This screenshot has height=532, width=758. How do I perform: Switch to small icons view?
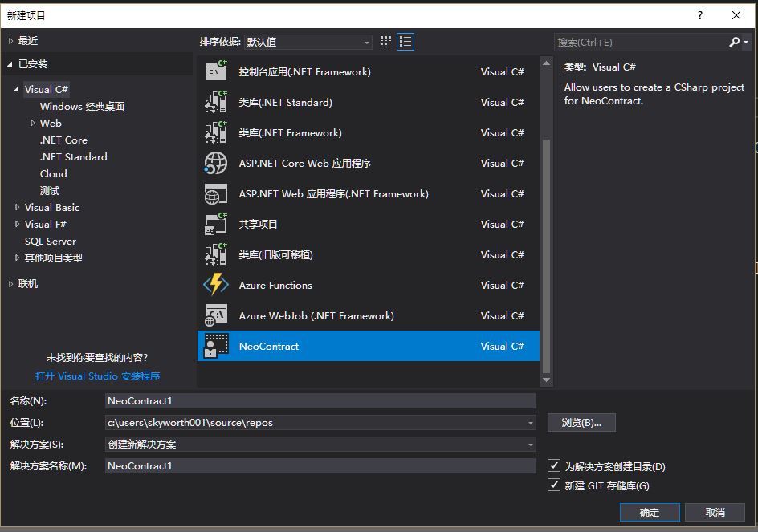pos(385,42)
